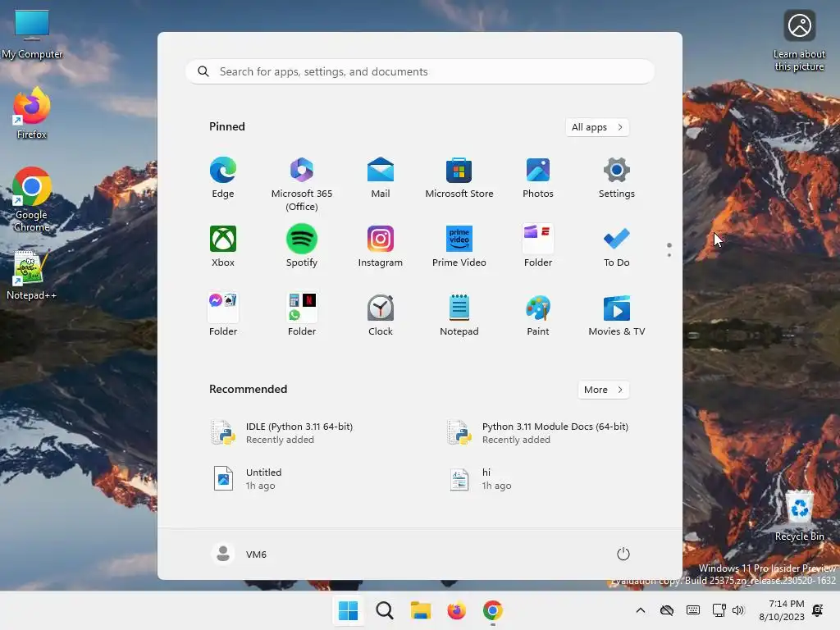Expand hidden system tray icons

640,610
